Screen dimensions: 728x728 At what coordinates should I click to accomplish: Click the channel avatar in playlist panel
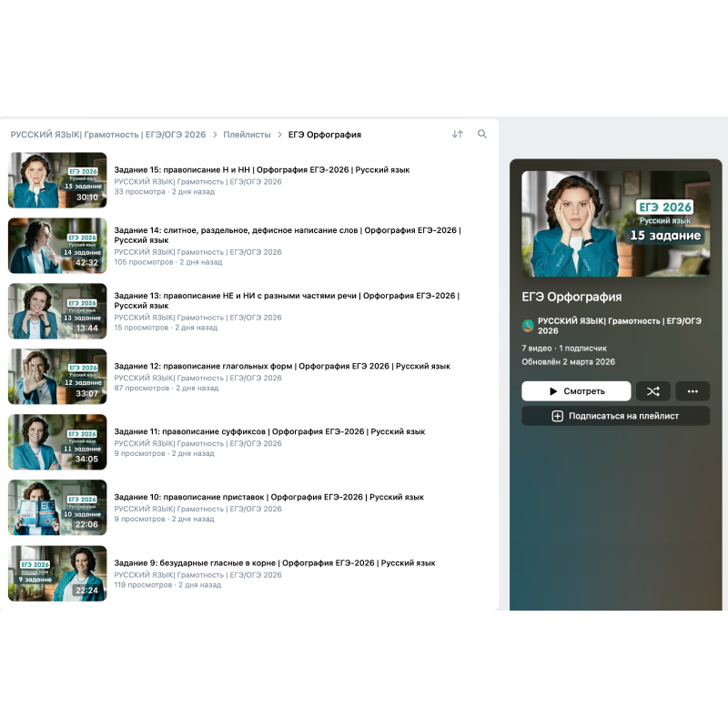point(528,326)
